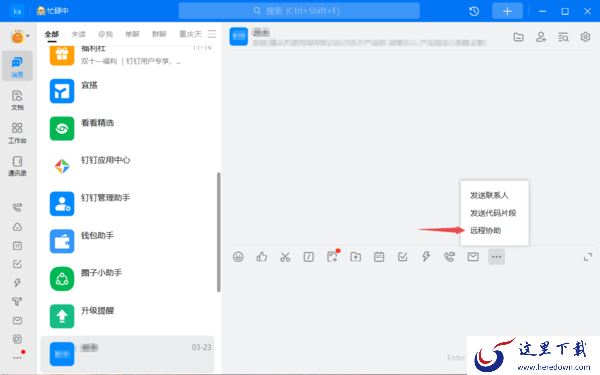Viewport: 600px width, 375px height.
Task: Open the to-do checkmark icon in left sidebar
Action: click(17, 264)
